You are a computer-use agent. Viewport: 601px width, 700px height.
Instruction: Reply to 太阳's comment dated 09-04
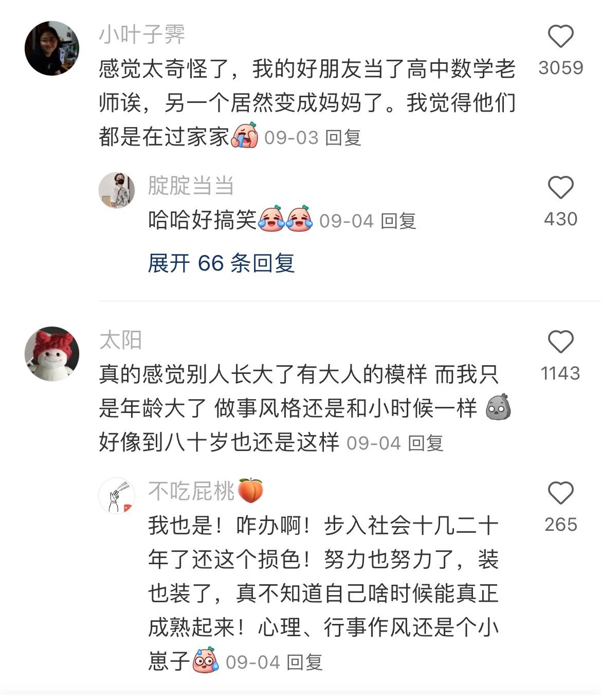426,443
